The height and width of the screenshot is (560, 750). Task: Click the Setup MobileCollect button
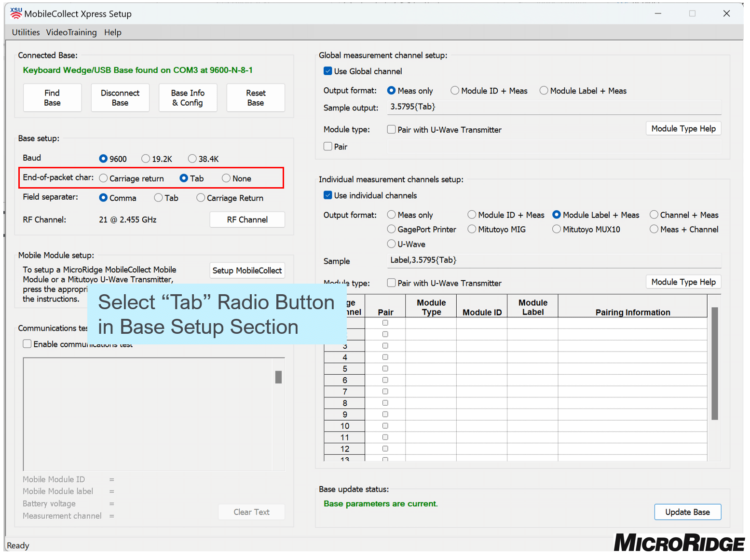[247, 271]
